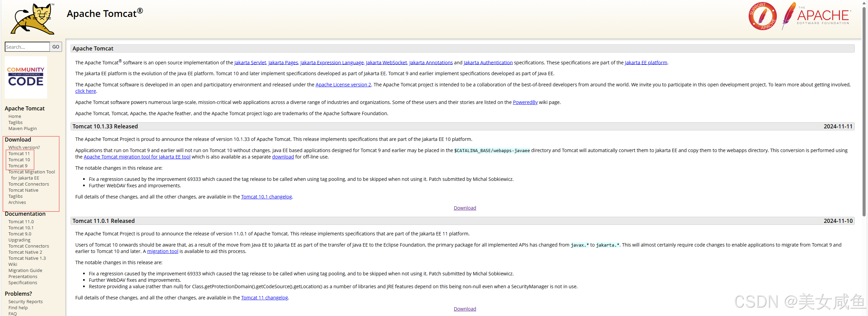Open the Specifications link

point(23,282)
